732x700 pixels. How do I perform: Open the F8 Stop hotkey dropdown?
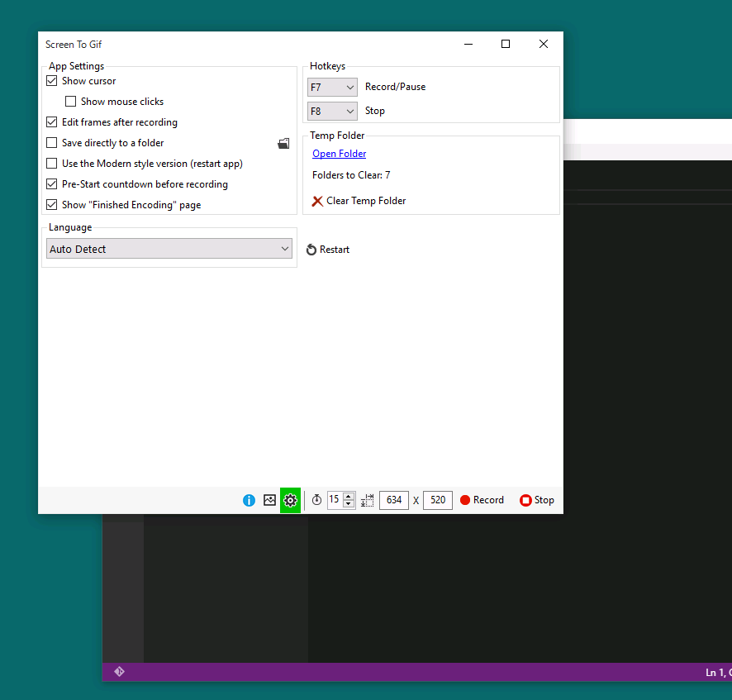pos(332,111)
